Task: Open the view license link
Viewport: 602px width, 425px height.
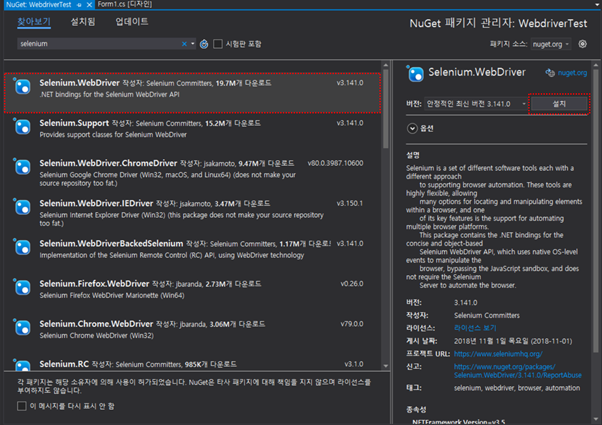Action: click(x=475, y=328)
